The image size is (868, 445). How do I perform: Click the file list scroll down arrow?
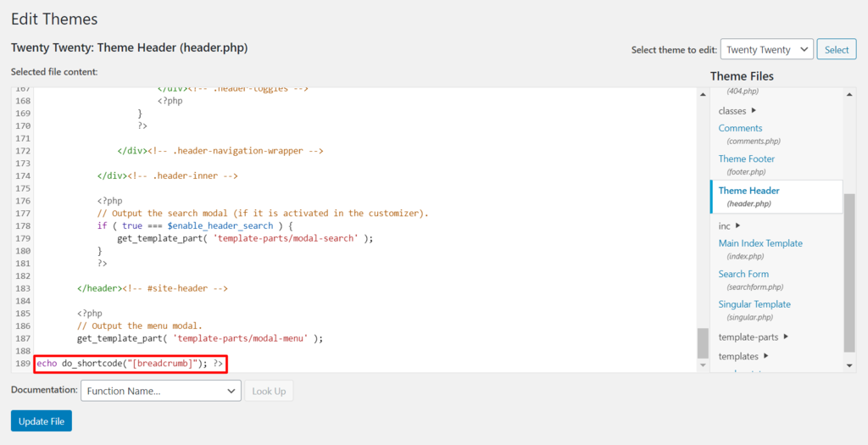849,365
